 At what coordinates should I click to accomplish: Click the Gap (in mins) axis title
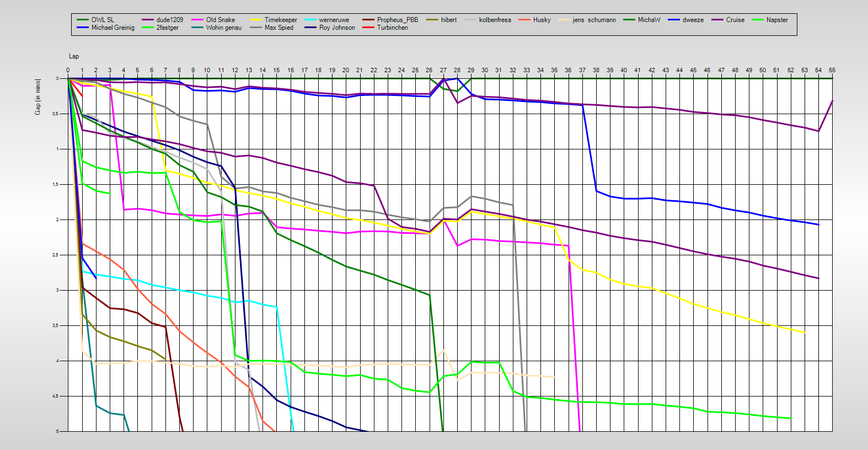pyautogui.click(x=37, y=97)
